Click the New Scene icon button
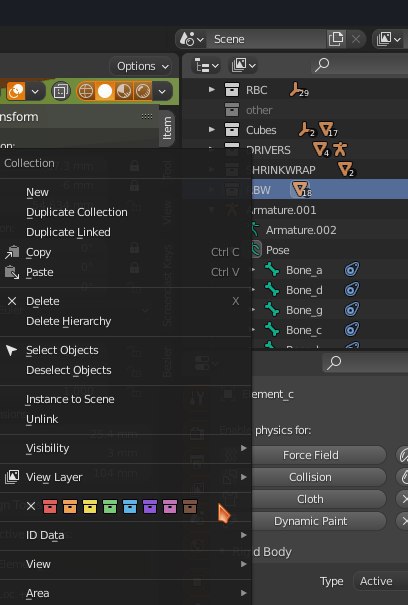This screenshot has width=408, height=605. 336,39
